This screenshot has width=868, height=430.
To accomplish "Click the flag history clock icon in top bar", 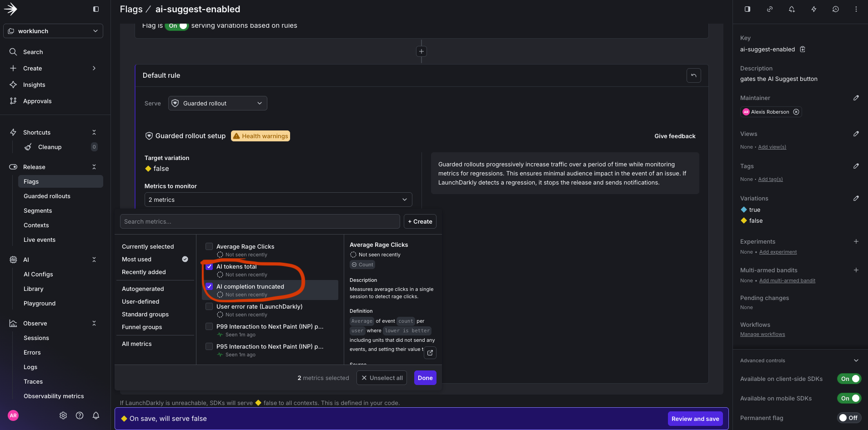I will (x=836, y=9).
